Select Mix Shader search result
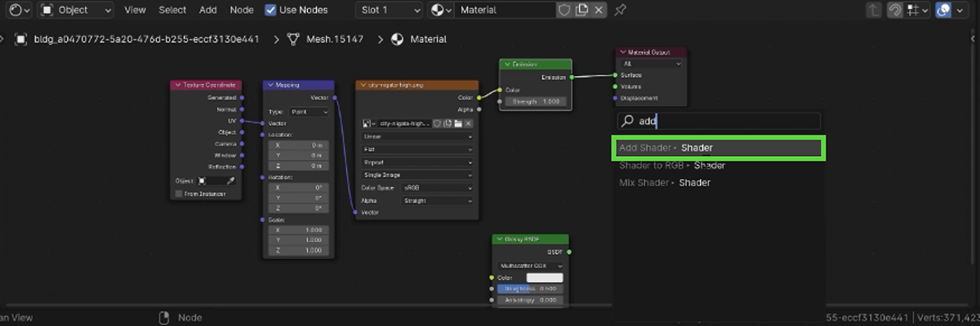This screenshot has width=980, height=326. tap(719, 182)
